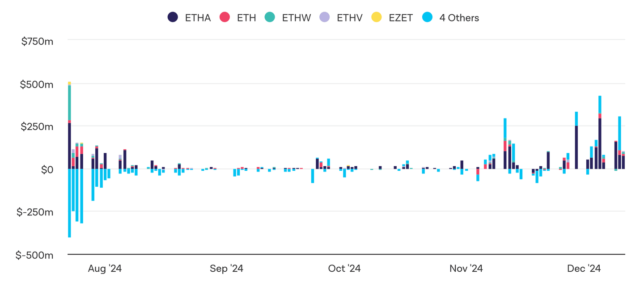Click the dark navy ETHA legend circle
The image size is (644, 282).
[x=173, y=18]
